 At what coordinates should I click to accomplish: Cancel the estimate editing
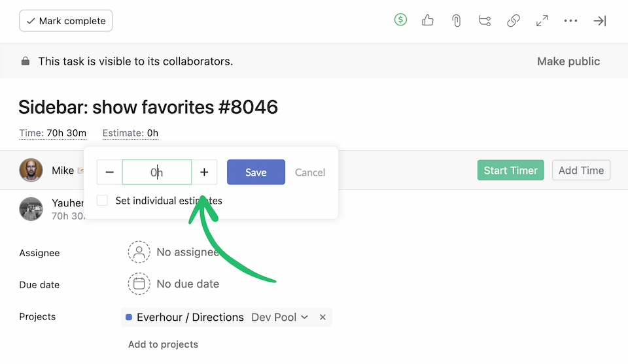310,173
